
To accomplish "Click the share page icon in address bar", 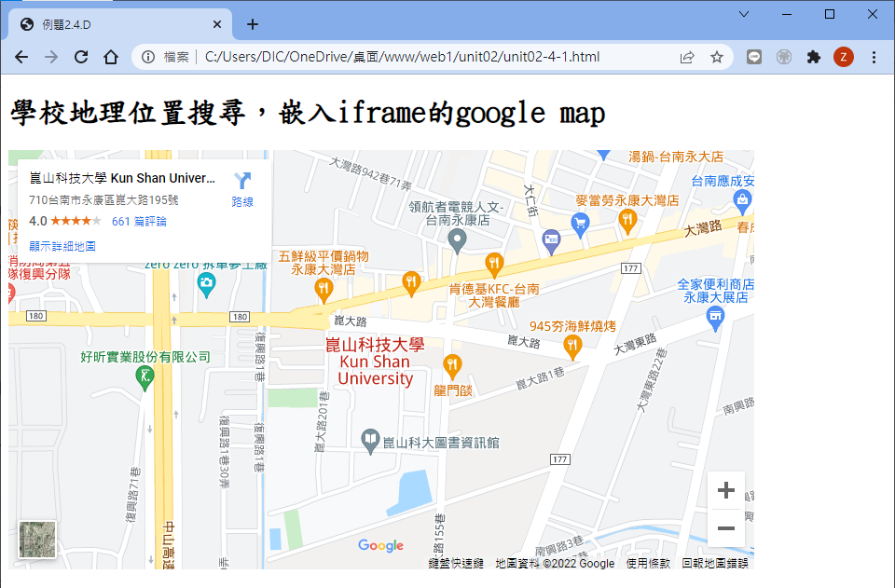I will [687, 58].
